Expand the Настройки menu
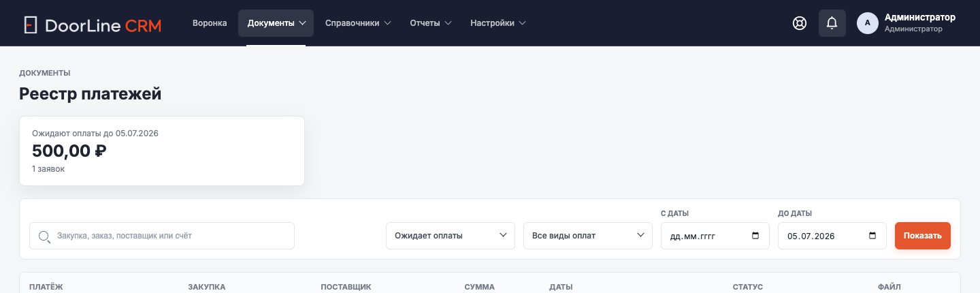 [498, 23]
